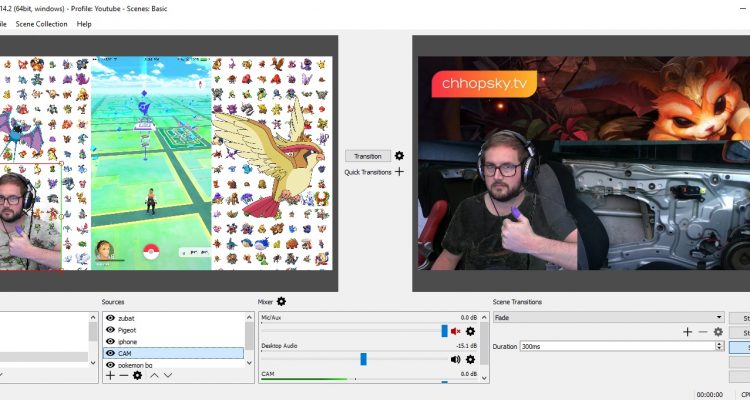Click the Pokemon Go phone capture in preview

(151, 163)
